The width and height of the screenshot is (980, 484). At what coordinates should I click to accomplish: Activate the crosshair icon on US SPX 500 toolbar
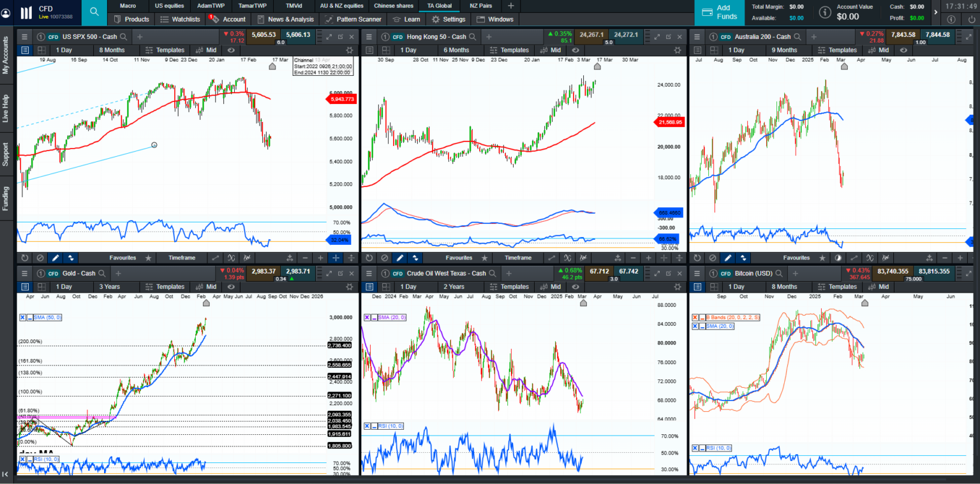(336, 258)
